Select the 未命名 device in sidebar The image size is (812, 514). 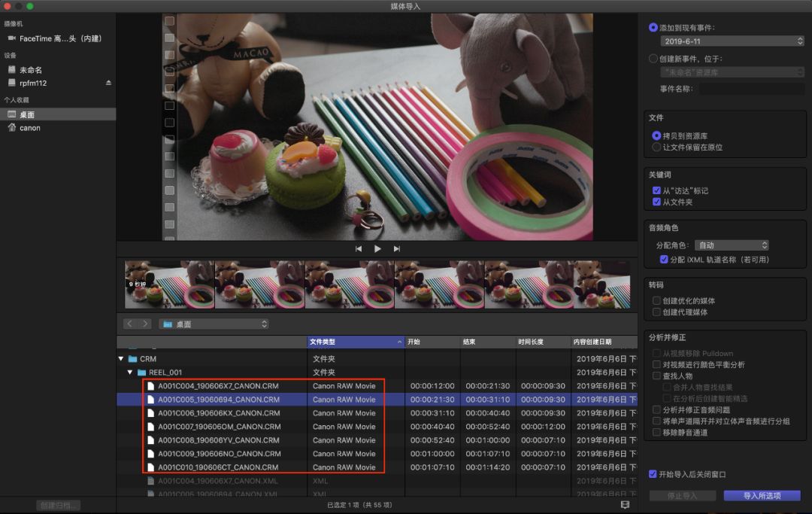(30, 70)
